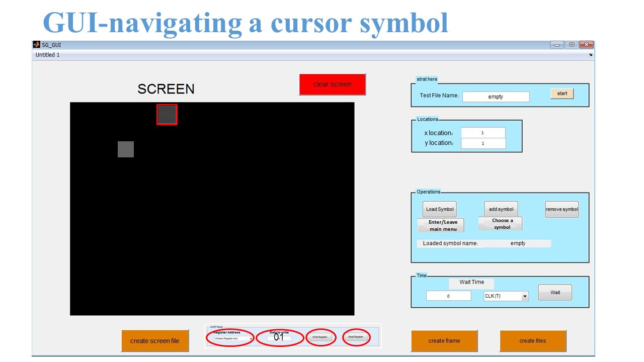Focus the Wait Time value field
644x362 pixels.
pos(448,296)
